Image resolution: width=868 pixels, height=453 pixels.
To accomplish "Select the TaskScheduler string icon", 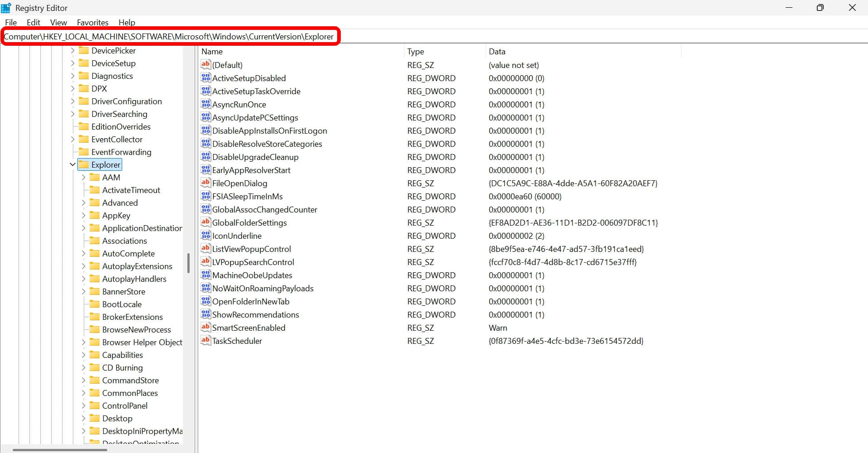I will click(206, 340).
